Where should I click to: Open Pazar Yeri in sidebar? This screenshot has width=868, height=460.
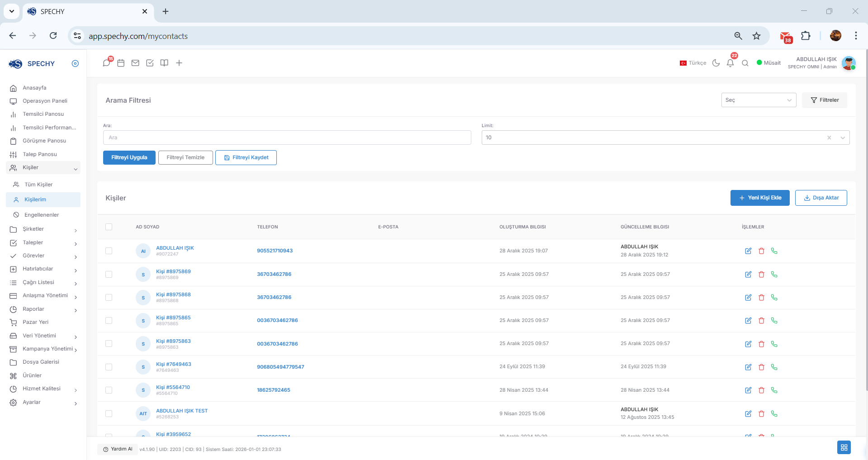click(35, 322)
